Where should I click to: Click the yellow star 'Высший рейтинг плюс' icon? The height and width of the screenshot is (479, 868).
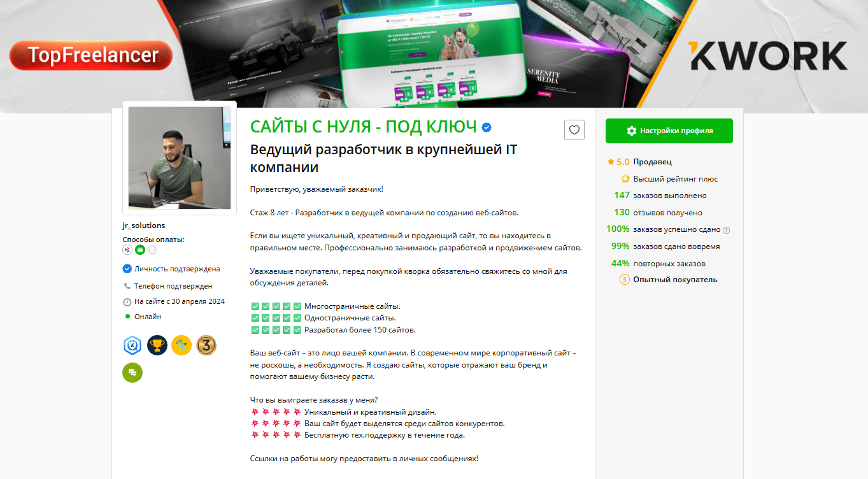point(625,179)
